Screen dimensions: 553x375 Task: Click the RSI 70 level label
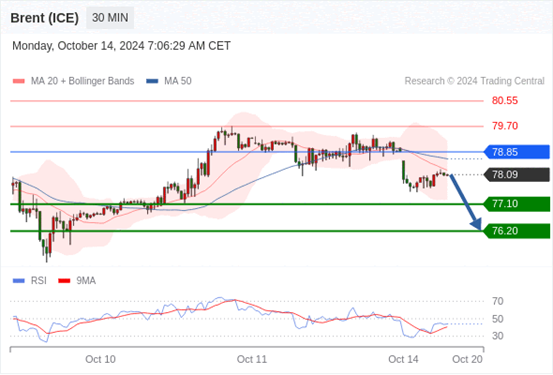[498, 301]
